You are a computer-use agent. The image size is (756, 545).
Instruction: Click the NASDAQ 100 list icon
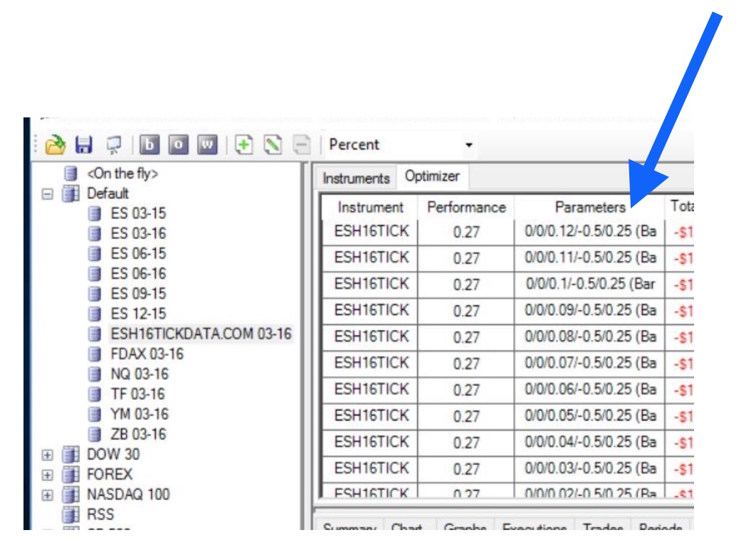point(71,495)
